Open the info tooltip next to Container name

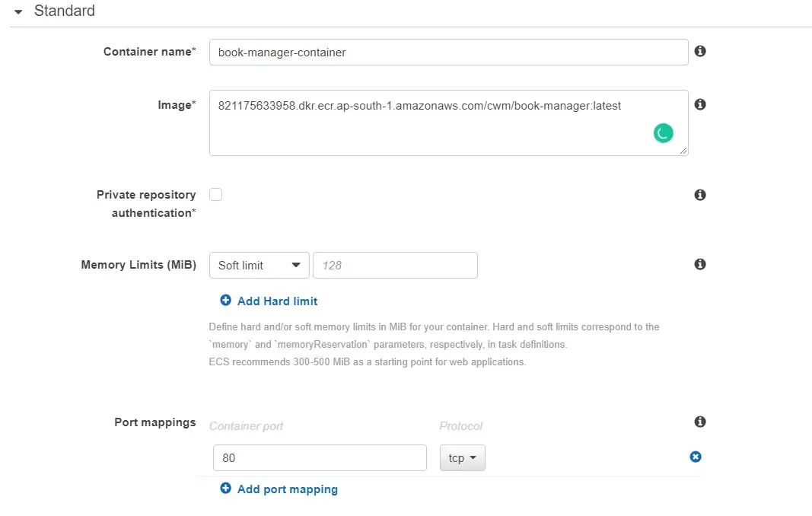[x=700, y=51]
